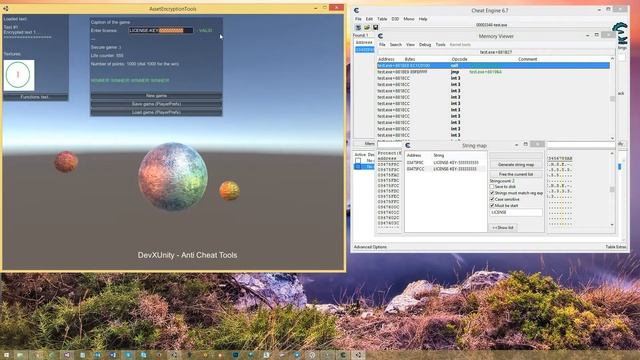Click the disassembler vertical scrollbar thumb
Viewport: 640px width, 360px height.
tap(612, 99)
